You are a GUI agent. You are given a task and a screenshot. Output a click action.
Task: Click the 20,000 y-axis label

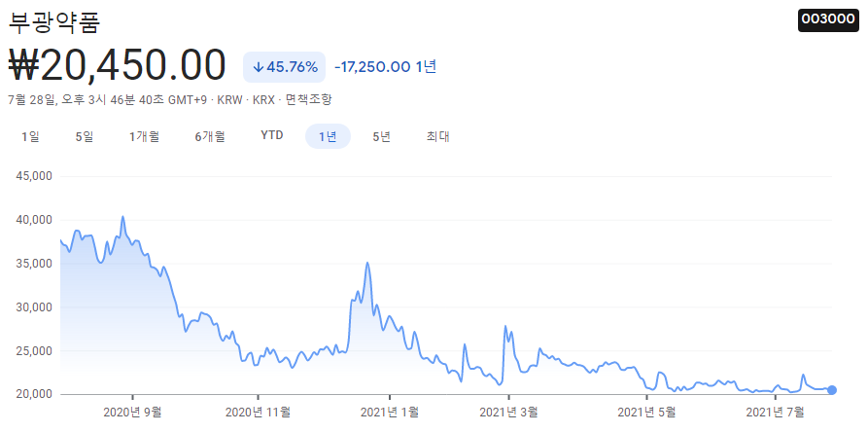[x=35, y=394]
